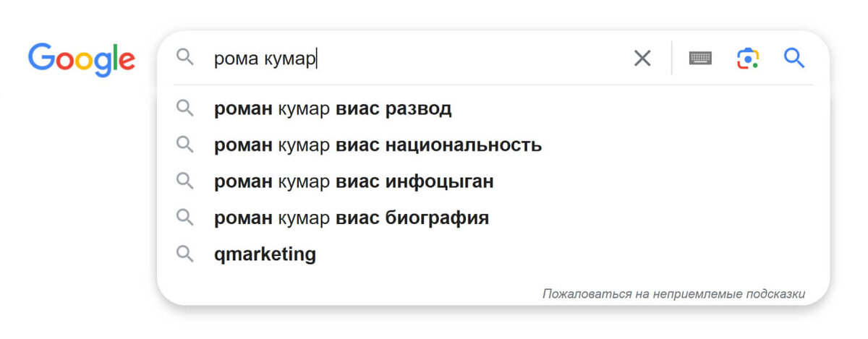Open 'Пожаловаться на неприемлемые подсказки' link
This screenshot has width=868, height=339.
[673, 294]
